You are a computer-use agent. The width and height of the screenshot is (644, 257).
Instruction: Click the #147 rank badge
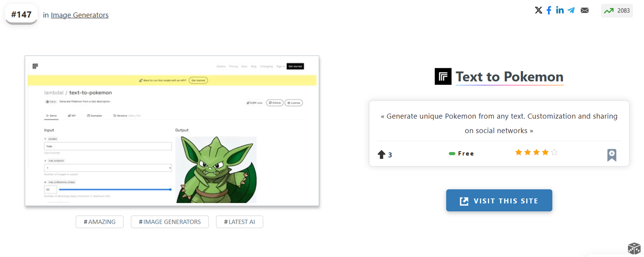tap(21, 14)
